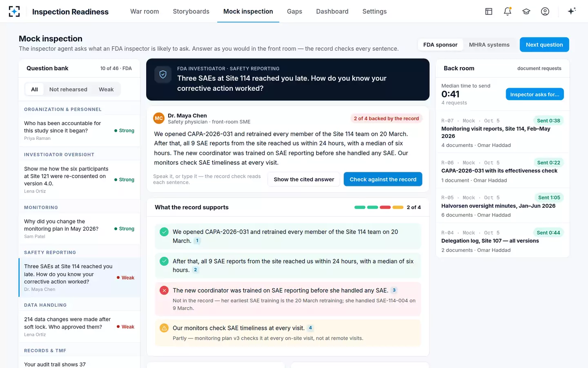Image resolution: width=588 pixels, height=368 pixels.
Task: Open request R-07 Monitoring visit reports
Action: tap(503, 132)
